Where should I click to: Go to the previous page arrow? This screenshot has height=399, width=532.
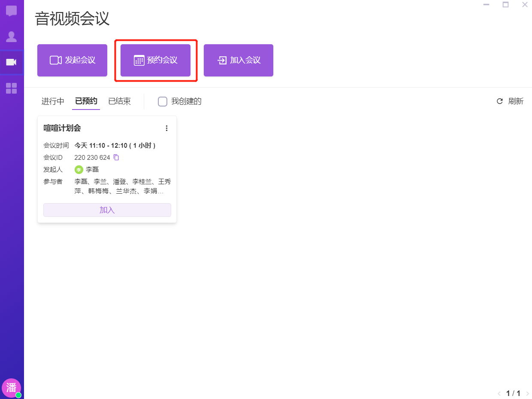(x=499, y=393)
